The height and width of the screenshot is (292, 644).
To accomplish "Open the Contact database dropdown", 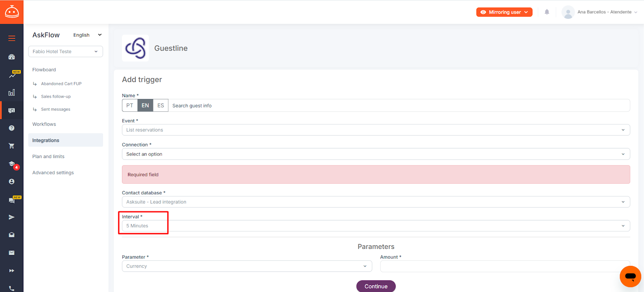I will point(376,202).
